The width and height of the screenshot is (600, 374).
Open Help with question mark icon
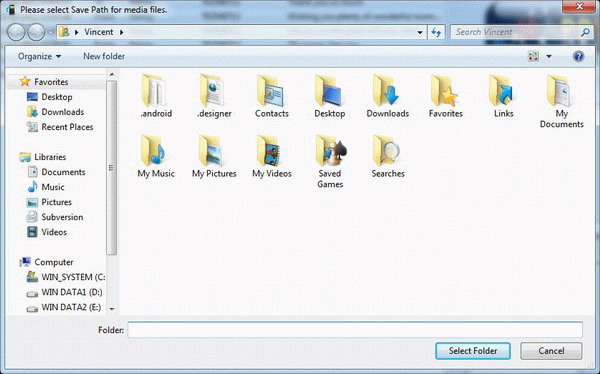578,56
